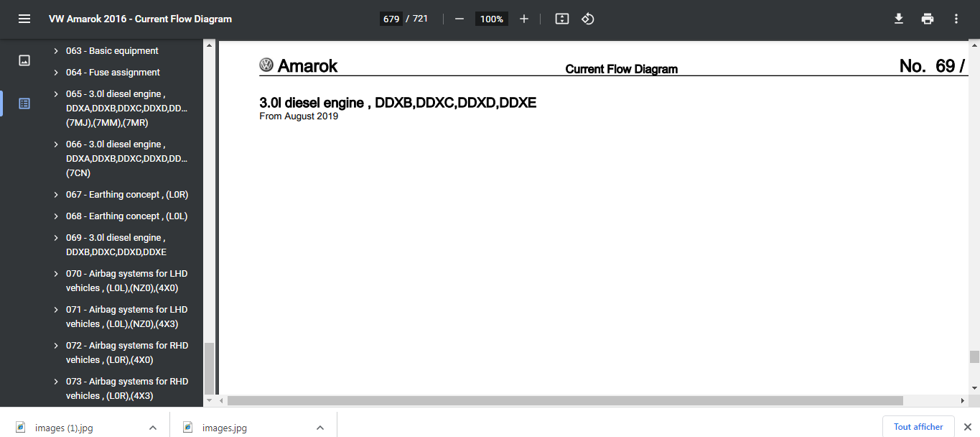980x437 pixels.
Task: Expand 070 - Airbag systems LHD chevron
Action: [56, 274]
